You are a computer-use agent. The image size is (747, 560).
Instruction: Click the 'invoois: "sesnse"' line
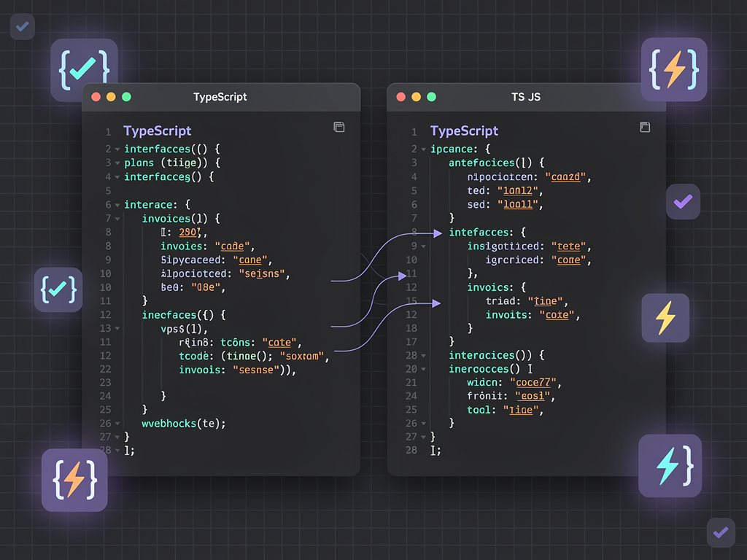237,370
